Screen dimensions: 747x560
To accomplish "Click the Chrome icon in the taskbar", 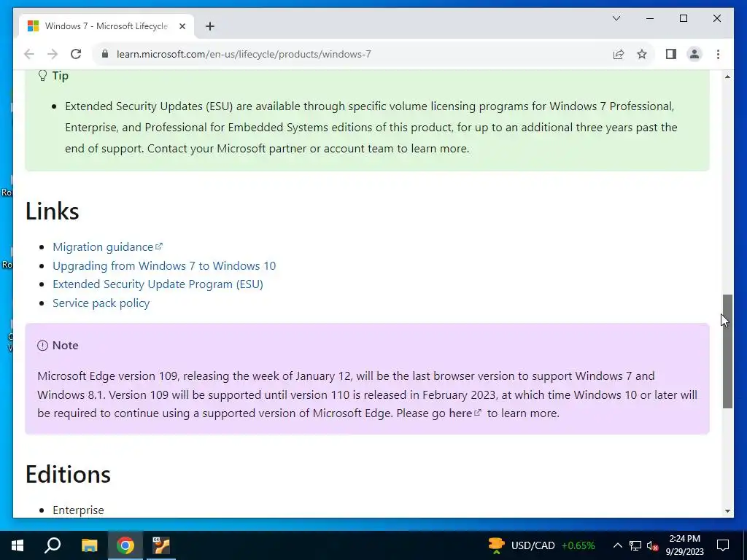I will tap(125, 545).
